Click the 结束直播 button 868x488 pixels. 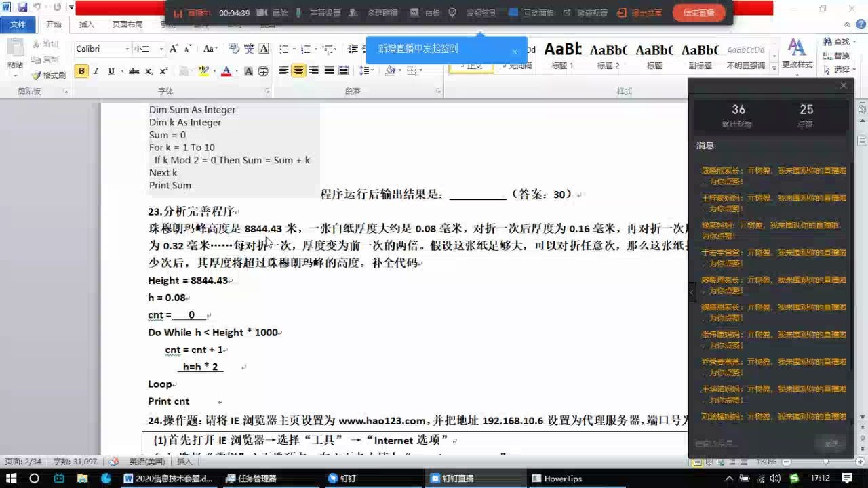698,12
